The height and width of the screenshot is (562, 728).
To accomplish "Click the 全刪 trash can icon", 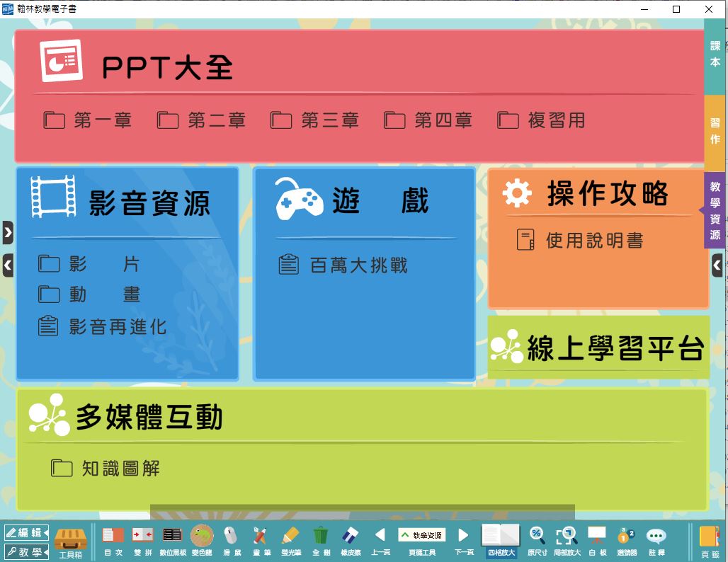I will 321,540.
